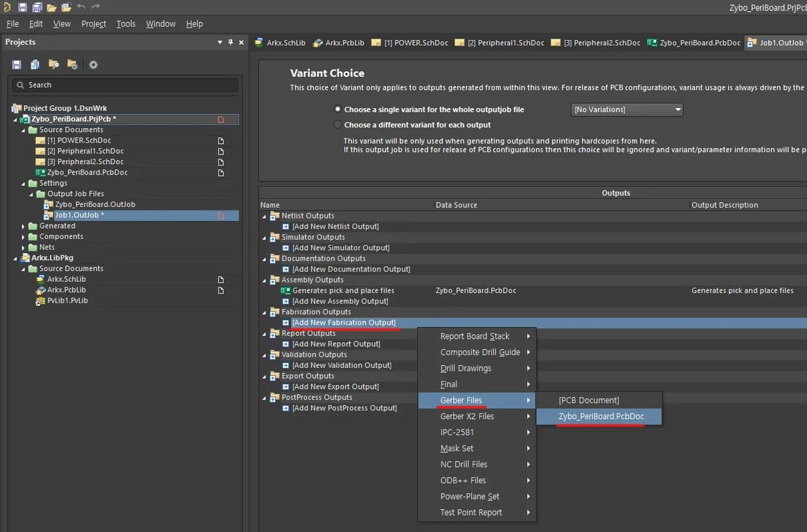This screenshot has width=807, height=532.
Task: Expand the Components folder in project tree
Action: coord(24,237)
